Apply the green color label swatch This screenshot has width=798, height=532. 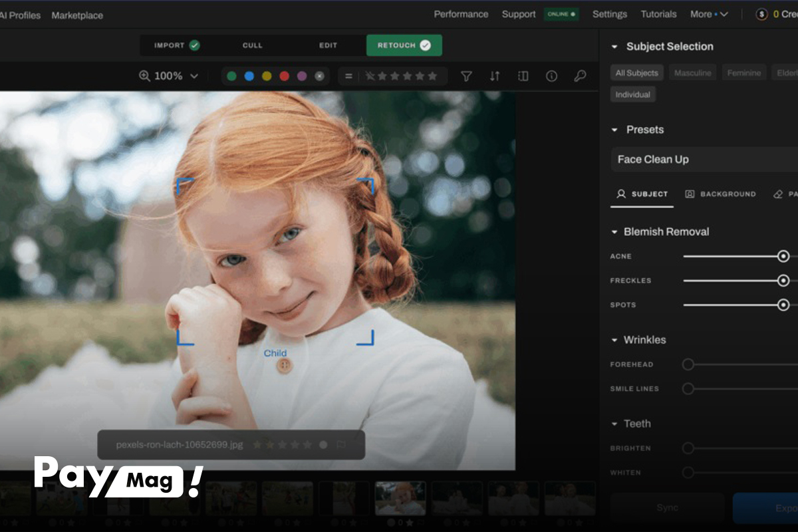click(231, 76)
